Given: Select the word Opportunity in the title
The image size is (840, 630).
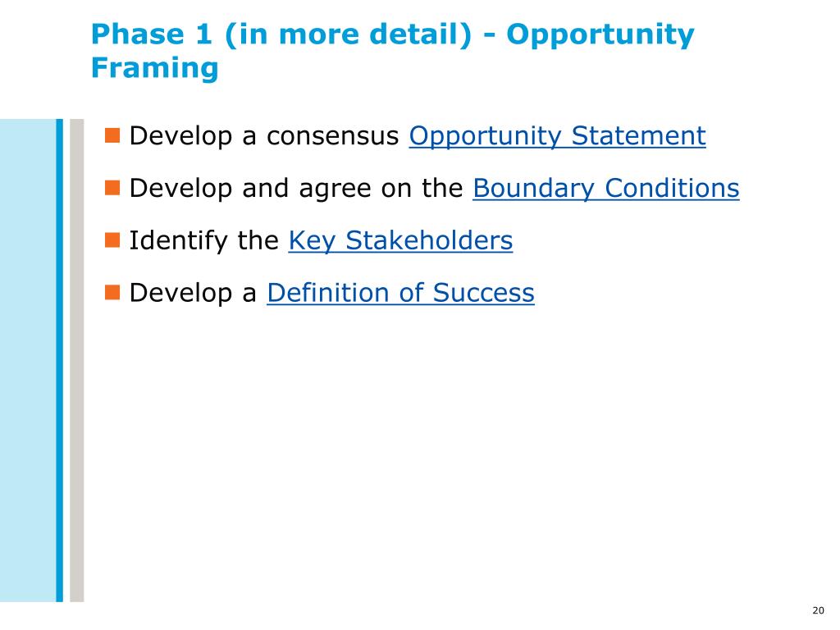Looking at the screenshot, I should [600, 35].
